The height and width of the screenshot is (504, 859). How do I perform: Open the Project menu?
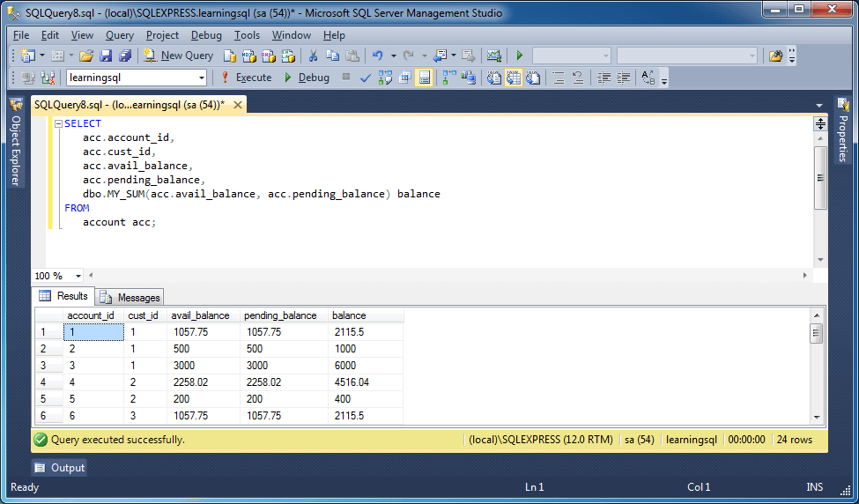click(x=162, y=35)
